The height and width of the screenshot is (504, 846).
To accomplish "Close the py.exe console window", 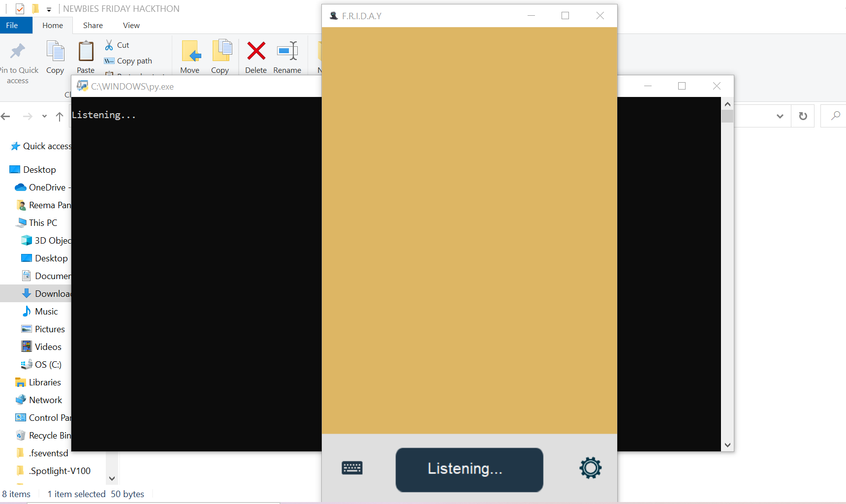I will tap(717, 86).
